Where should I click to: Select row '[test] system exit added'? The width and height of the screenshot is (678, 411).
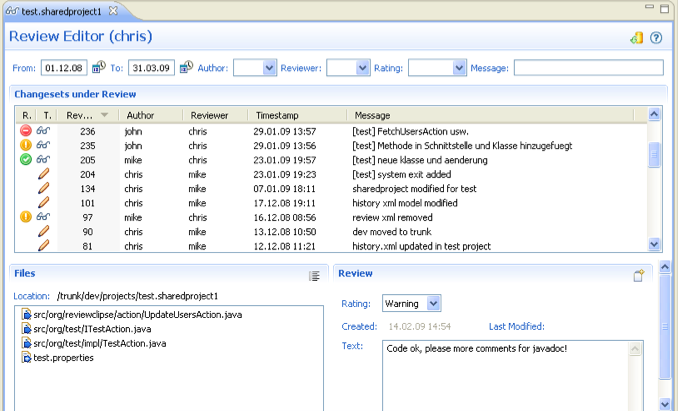[332, 174]
